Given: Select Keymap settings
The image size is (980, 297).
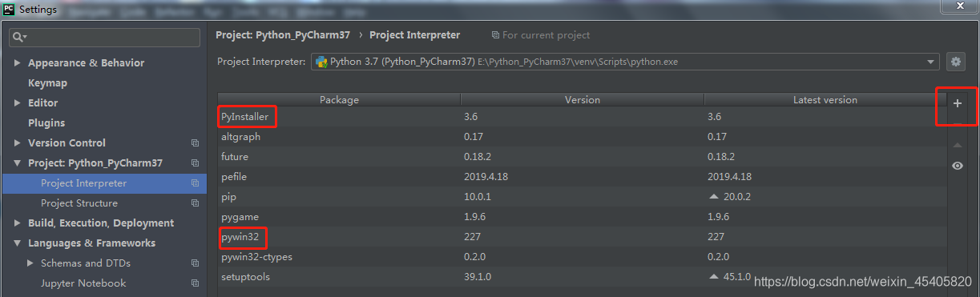Looking at the screenshot, I should tap(47, 83).
